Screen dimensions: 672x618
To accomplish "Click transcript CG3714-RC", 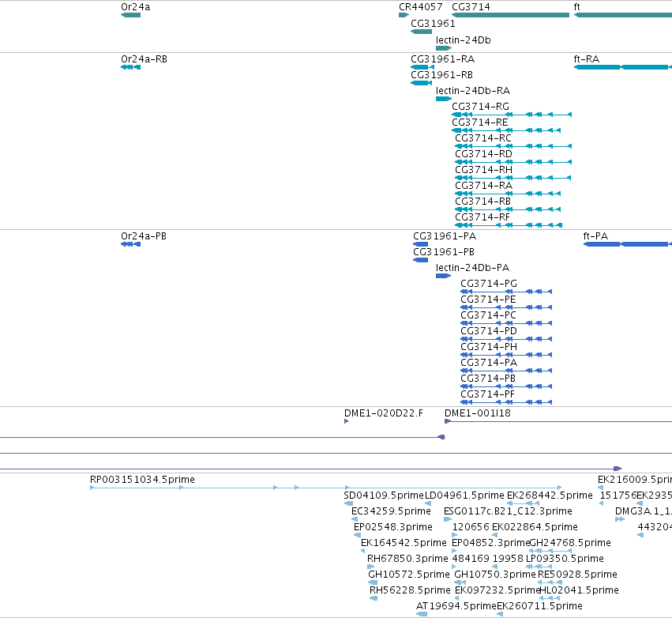I will pos(513,146).
